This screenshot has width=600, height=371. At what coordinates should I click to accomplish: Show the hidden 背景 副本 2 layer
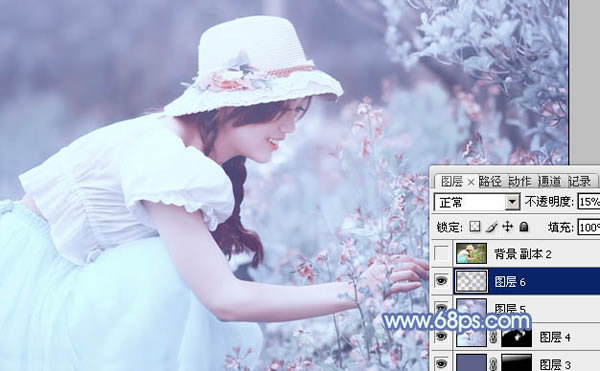click(441, 253)
